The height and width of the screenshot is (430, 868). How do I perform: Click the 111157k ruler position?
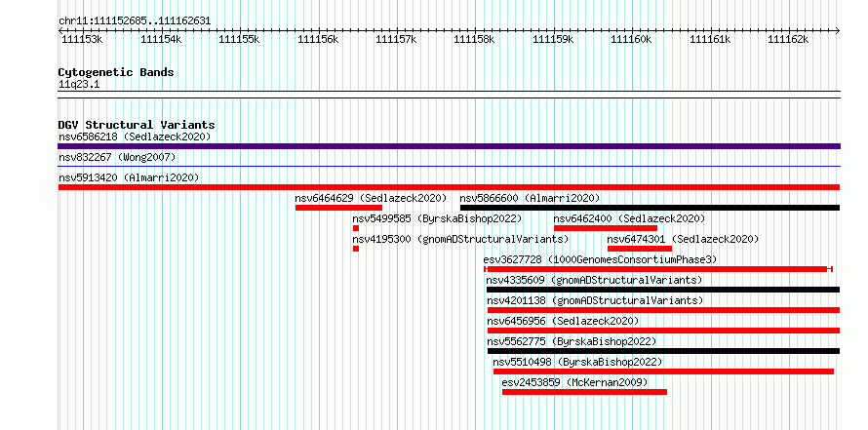[396, 39]
